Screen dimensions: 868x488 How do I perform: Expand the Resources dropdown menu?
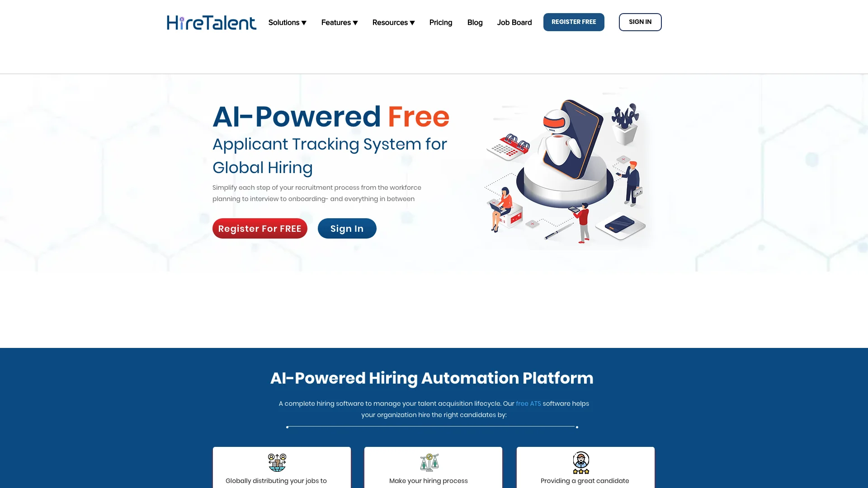[x=393, y=22]
